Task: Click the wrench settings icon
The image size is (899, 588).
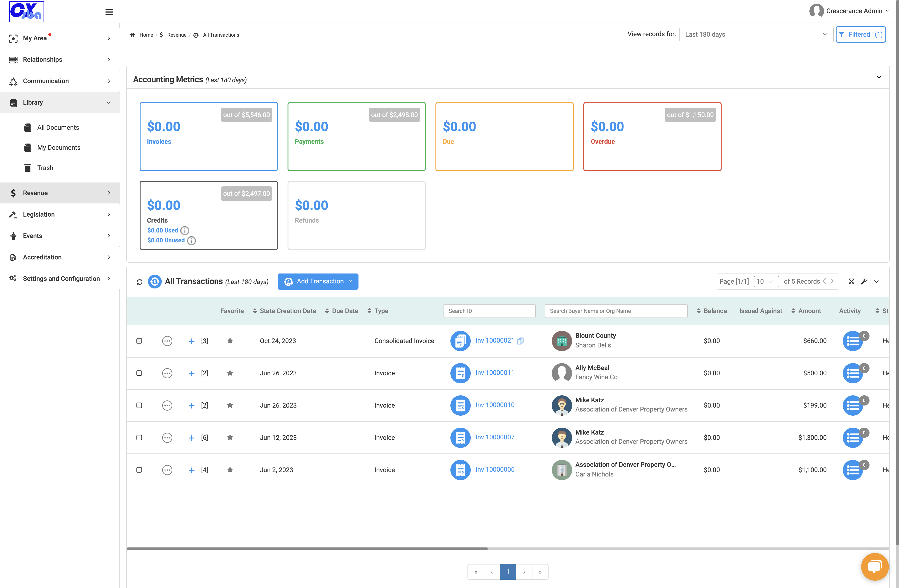Action: (x=864, y=281)
